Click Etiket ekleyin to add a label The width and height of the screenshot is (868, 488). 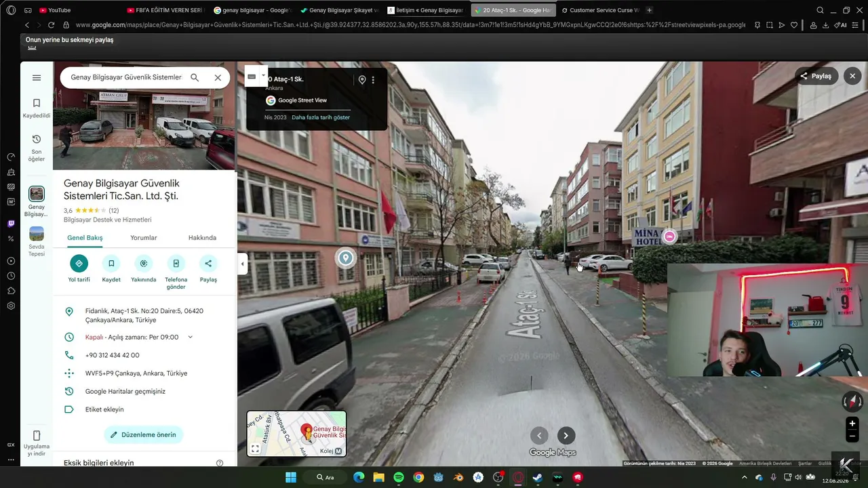(x=104, y=409)
